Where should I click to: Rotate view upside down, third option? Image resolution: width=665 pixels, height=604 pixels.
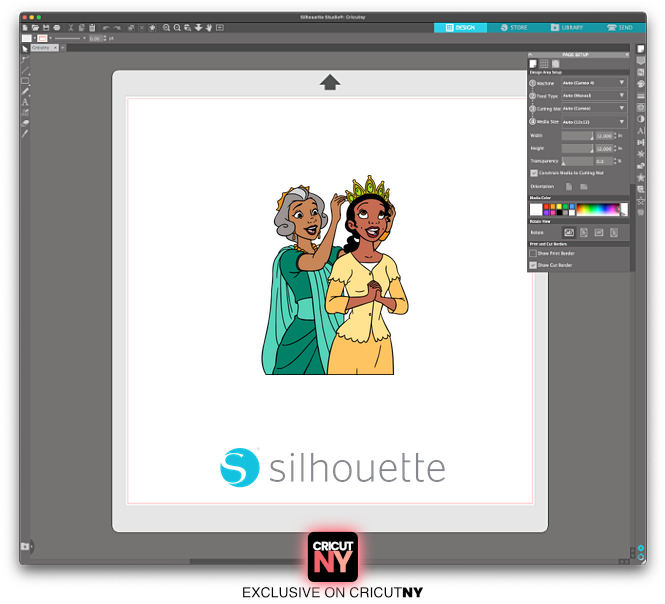[599, 232]
